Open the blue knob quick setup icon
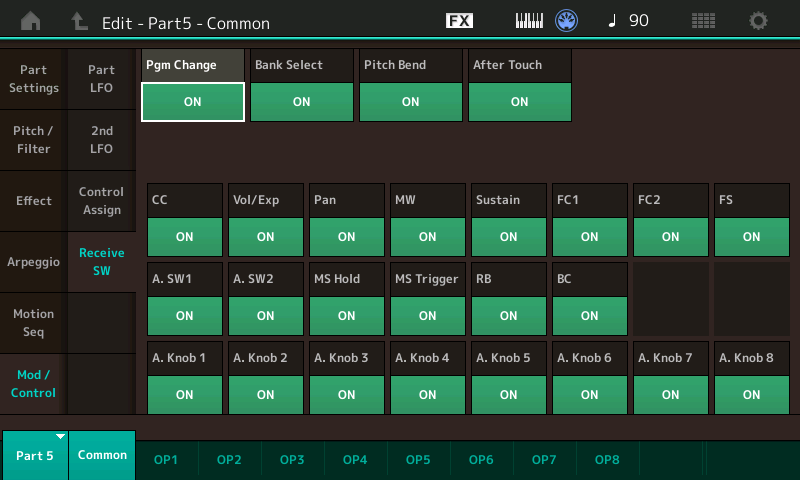 [567, 21]
